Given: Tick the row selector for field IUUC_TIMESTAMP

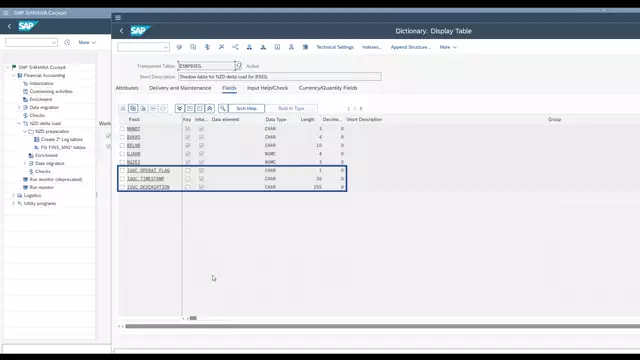Looking at the screenshot, I should click(122, 178).
